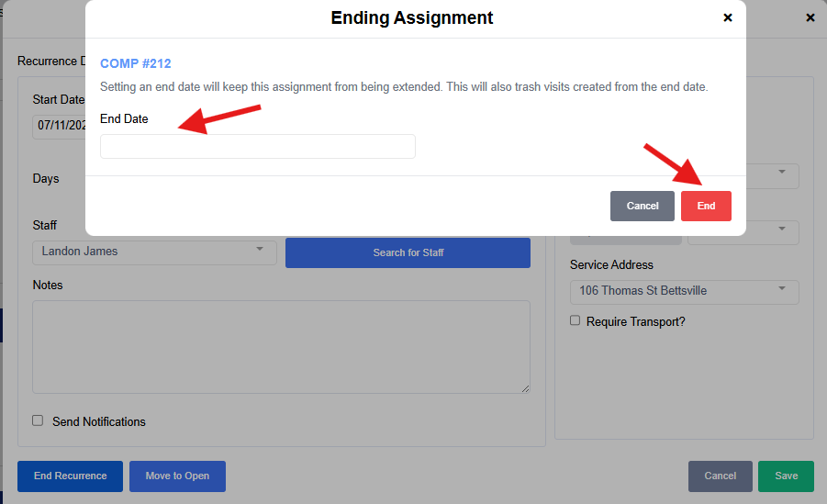This screenshot has height=504, width=827.
Task: Close the background assignment window
Action: coord(810,17)
